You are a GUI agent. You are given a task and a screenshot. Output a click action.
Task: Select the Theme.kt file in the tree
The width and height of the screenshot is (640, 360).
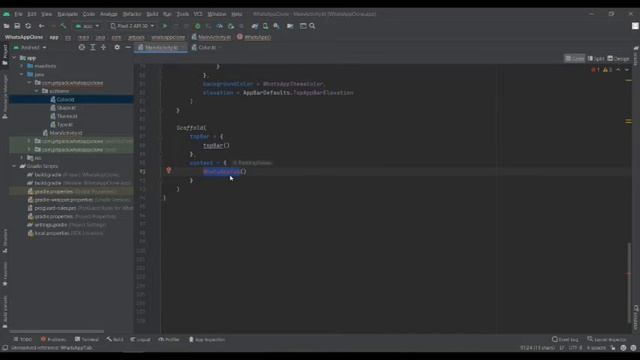[64, 116]
